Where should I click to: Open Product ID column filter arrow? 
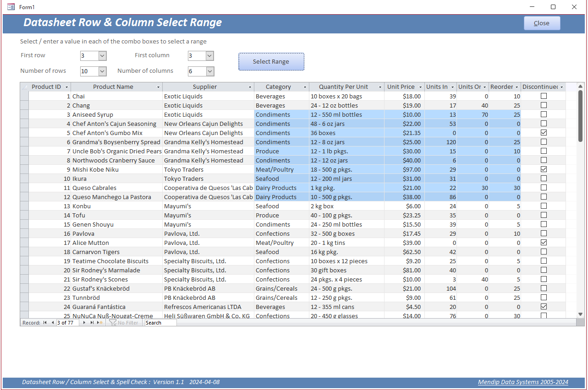point(66,87)
